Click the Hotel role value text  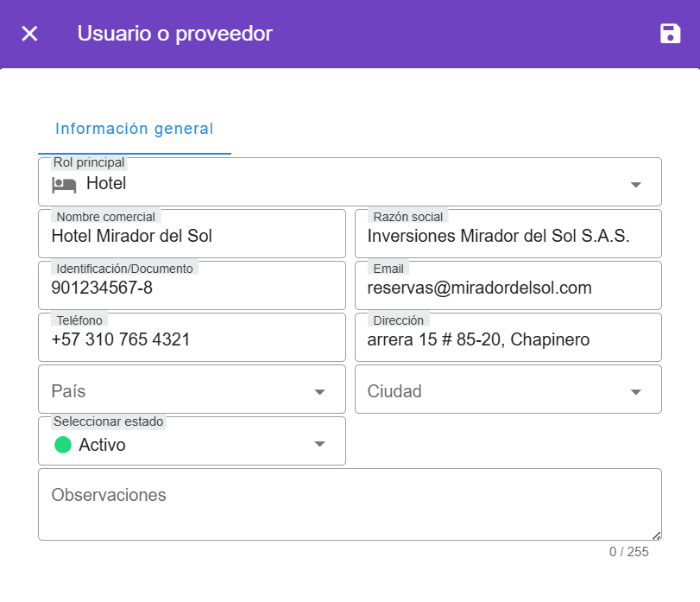click(106, 183)
